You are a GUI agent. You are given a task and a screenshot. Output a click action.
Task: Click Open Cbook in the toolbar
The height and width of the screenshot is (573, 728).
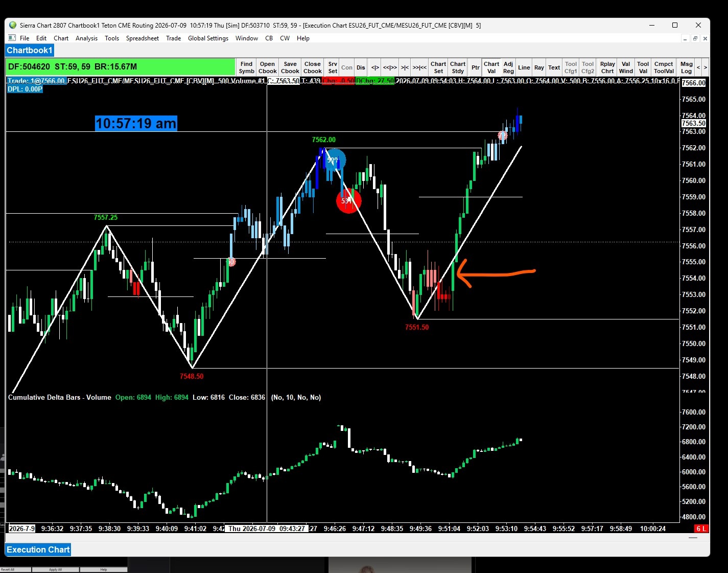(267, 67)
